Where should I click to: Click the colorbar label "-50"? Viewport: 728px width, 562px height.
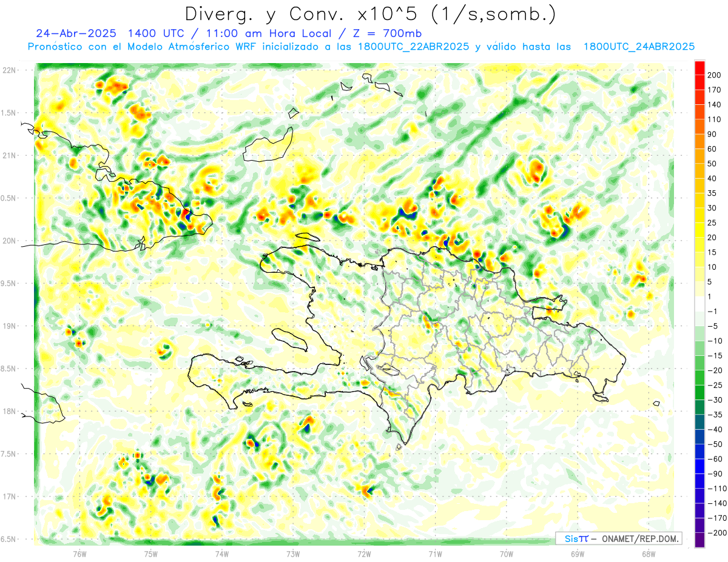click(x=714, y=444)
